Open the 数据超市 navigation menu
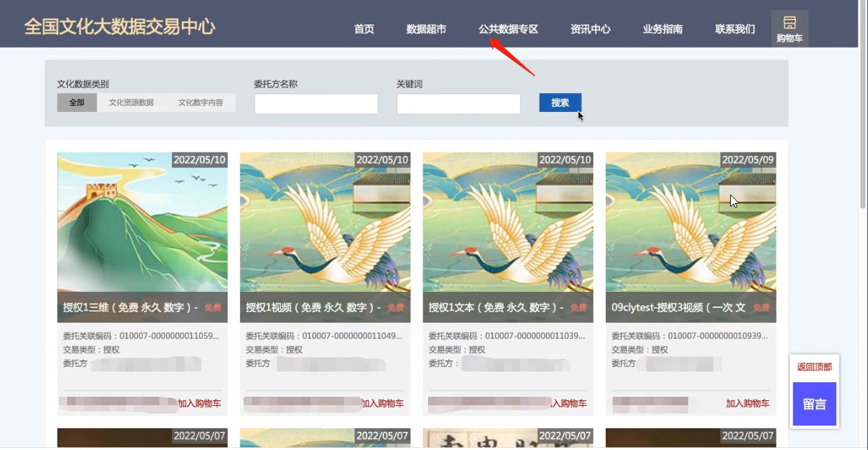Viewport: 868px width, 450px height. (x=426, y=29)
